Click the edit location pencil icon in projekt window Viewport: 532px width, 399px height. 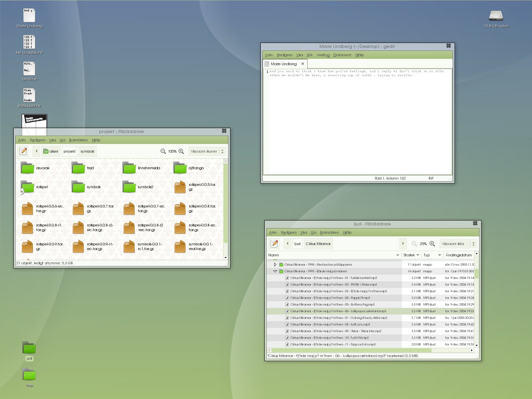(x=23, y=151)
